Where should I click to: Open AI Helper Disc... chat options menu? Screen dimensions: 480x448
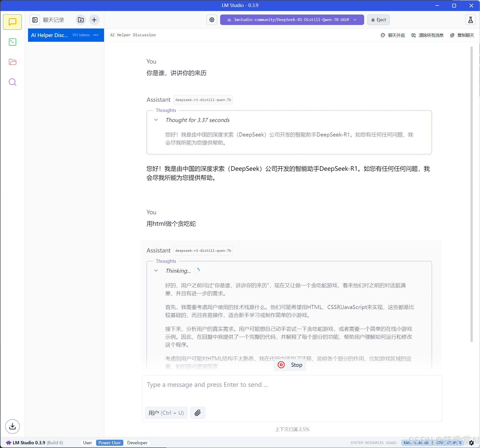pos(96,35)
